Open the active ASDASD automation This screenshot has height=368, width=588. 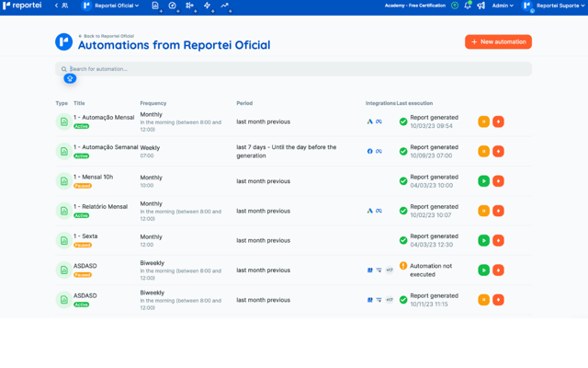(x=85, y=295)
